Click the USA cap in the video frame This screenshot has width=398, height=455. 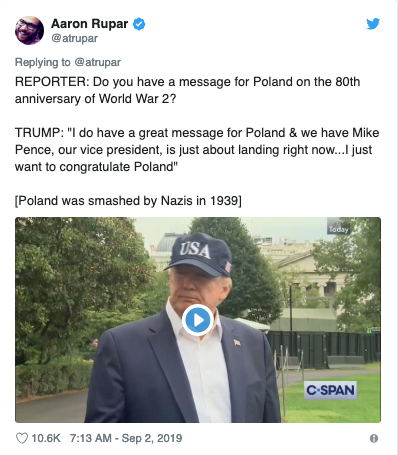click(x=198, y=254)
